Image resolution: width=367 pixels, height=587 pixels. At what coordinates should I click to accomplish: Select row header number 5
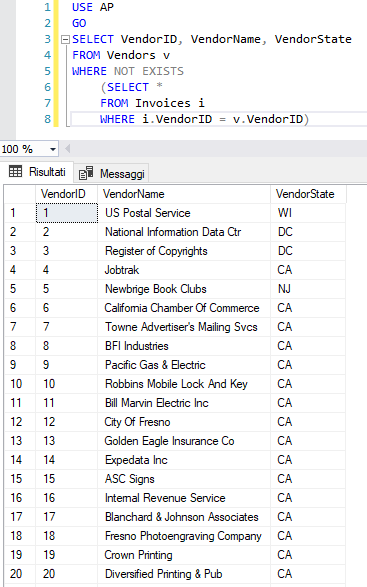coord(20,289)
